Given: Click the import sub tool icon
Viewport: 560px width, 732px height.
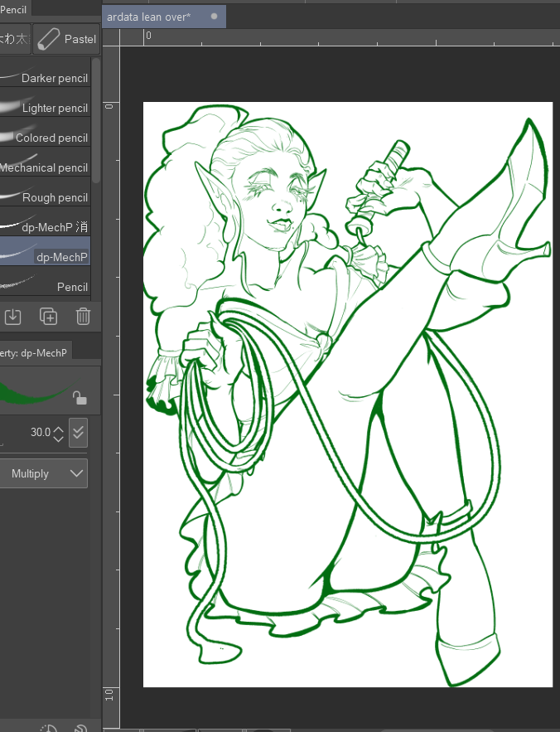Looking at the screenshot, I should click(x=13, y=317).
